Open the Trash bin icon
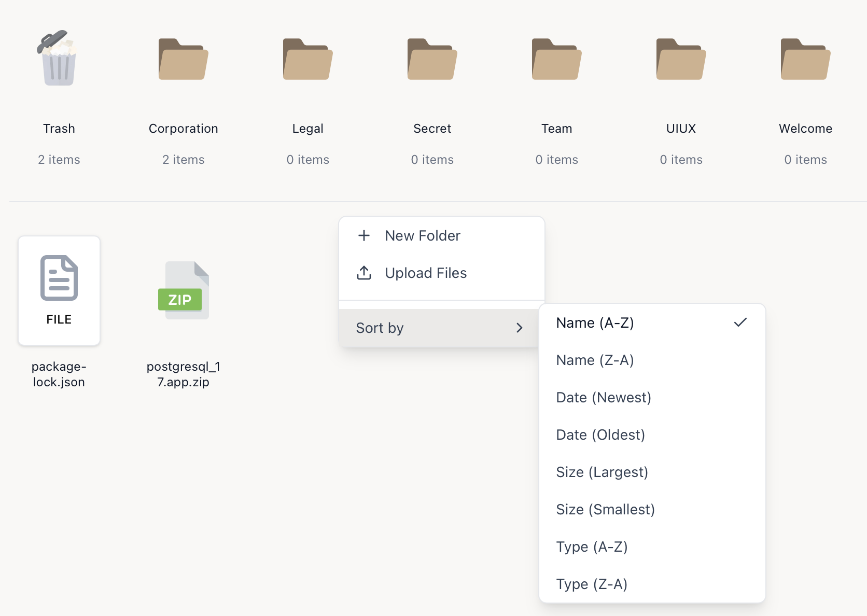 pyautogui.click(x=59, y=59)
